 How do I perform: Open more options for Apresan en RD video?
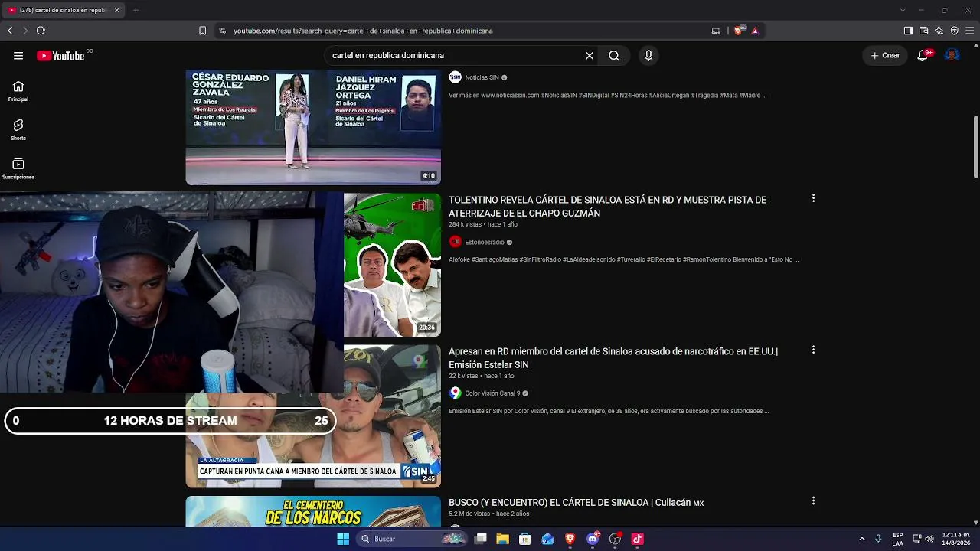(813, 350)
